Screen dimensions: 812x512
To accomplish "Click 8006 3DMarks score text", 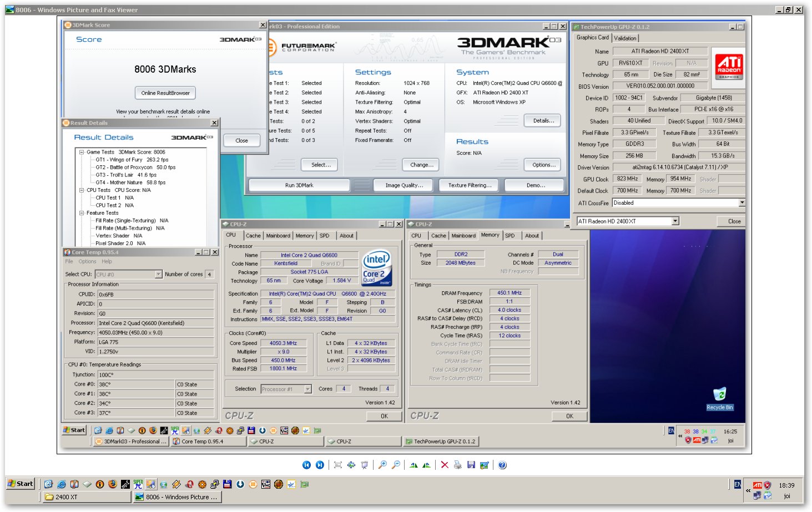I will point(165,69).
